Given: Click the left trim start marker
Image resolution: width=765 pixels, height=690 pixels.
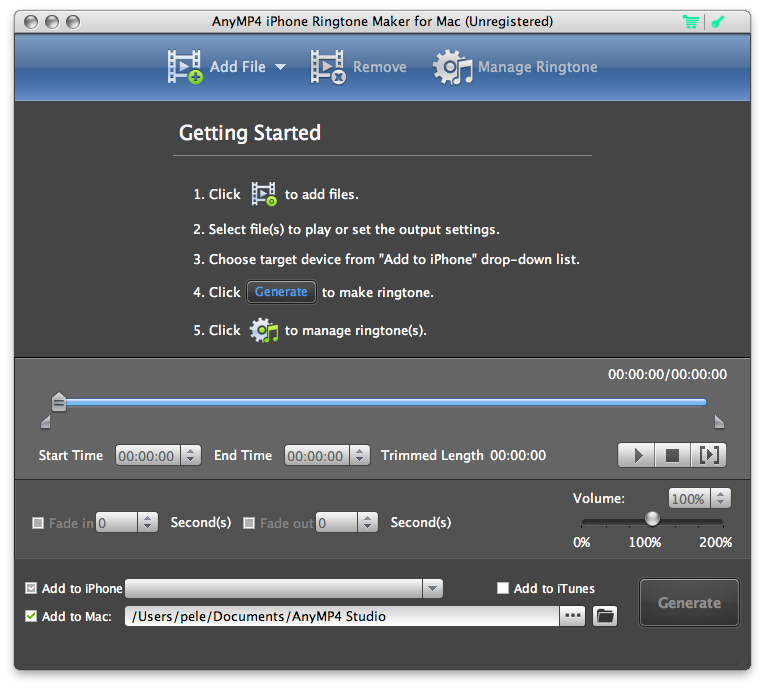Looking at the screenshot, I should (45, 422).
